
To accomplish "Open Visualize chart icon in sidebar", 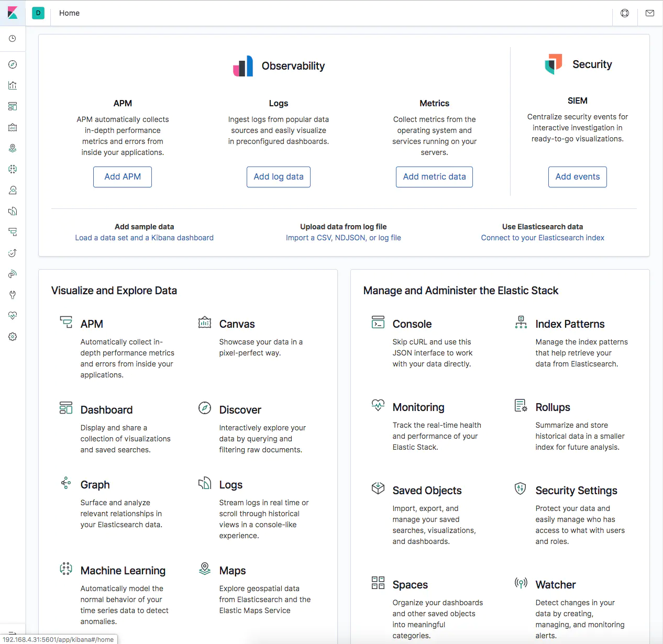I will (13, 85).
